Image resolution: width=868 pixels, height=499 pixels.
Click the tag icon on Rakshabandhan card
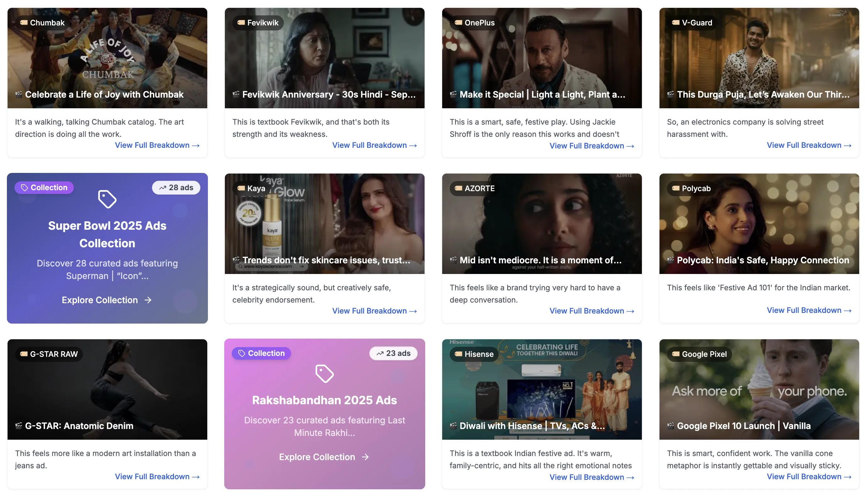click(324, 373)
